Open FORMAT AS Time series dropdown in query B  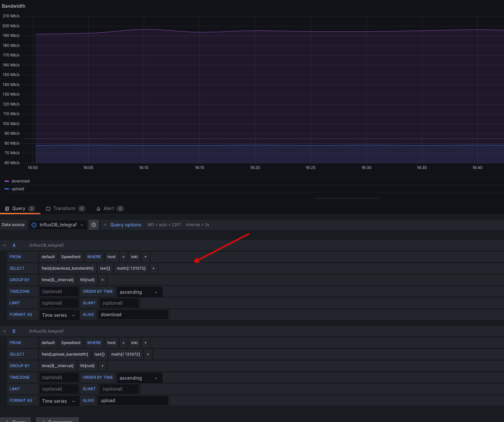pyautogui.click(x=59, y=401)
